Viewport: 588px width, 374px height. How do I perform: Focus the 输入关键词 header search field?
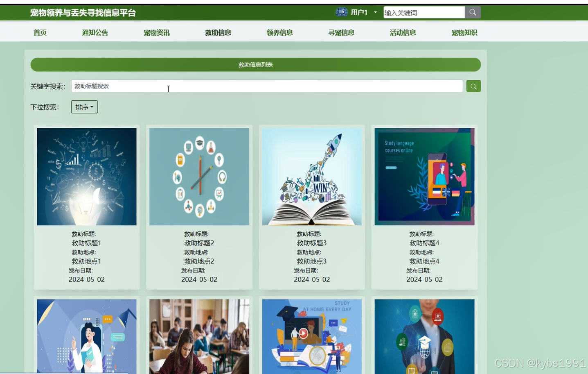424,12
